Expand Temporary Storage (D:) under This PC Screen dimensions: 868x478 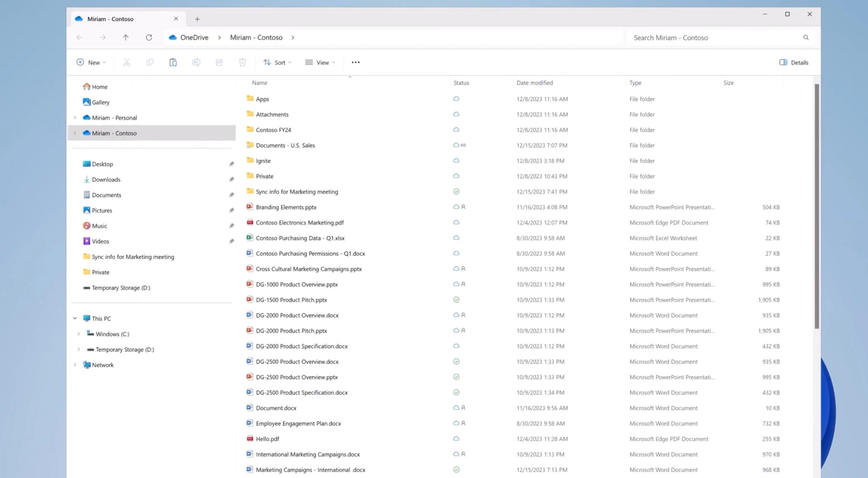coord(79,349)
